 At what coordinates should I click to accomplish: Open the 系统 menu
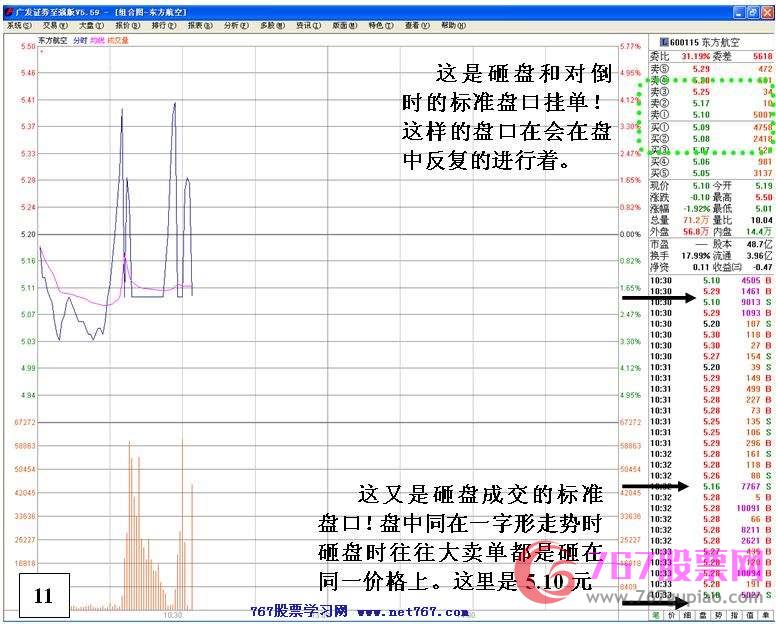[x=19, y=25]
